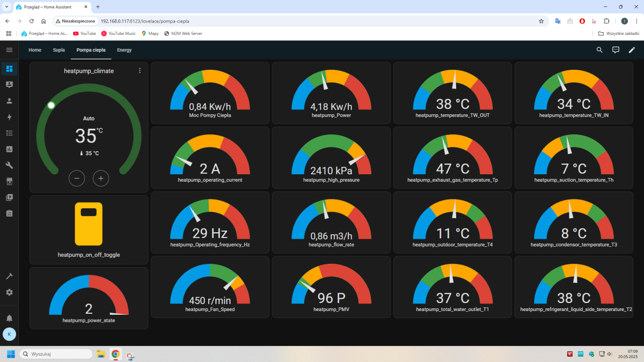Open Chrome three-dot browser menu

click(636, 21)
